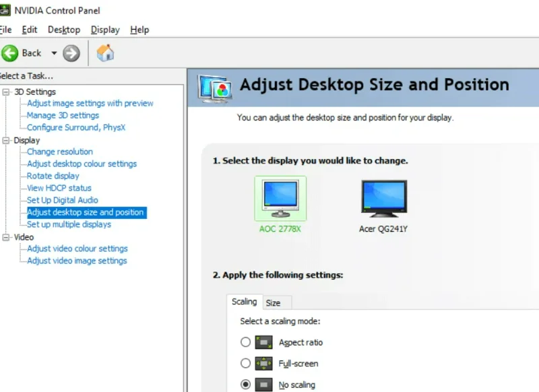Click the AOC 2778X display name
Screen dimensions: 539x392
[280, 229]
